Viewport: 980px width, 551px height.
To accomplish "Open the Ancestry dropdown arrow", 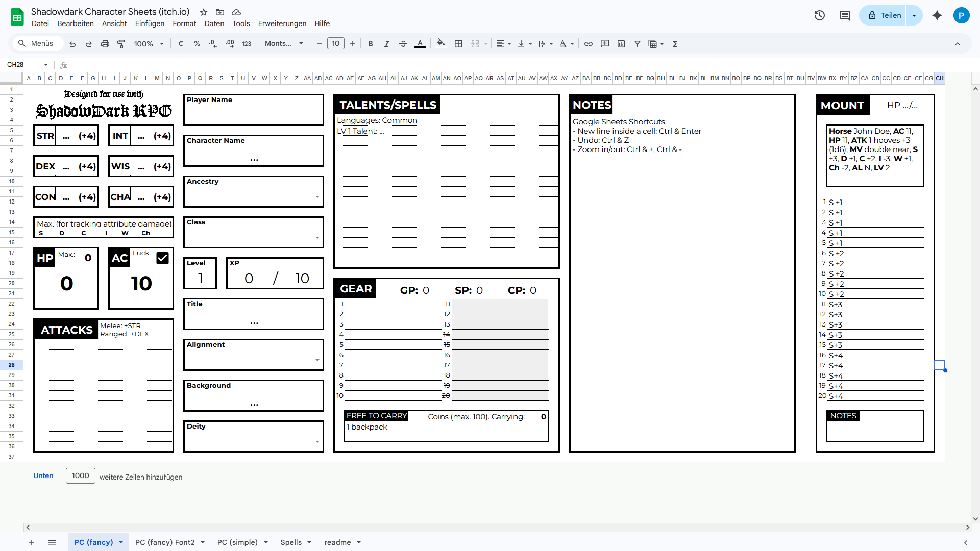I will 317,197.
